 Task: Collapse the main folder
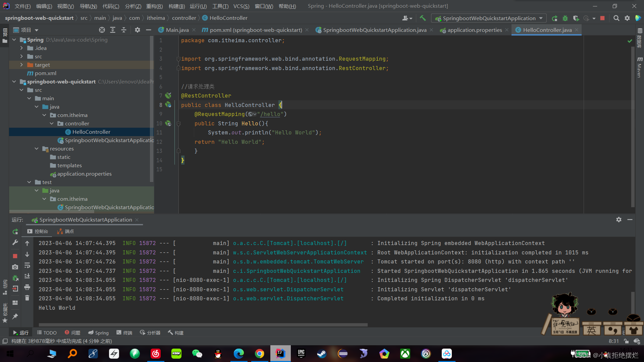(x=29, y=98)
